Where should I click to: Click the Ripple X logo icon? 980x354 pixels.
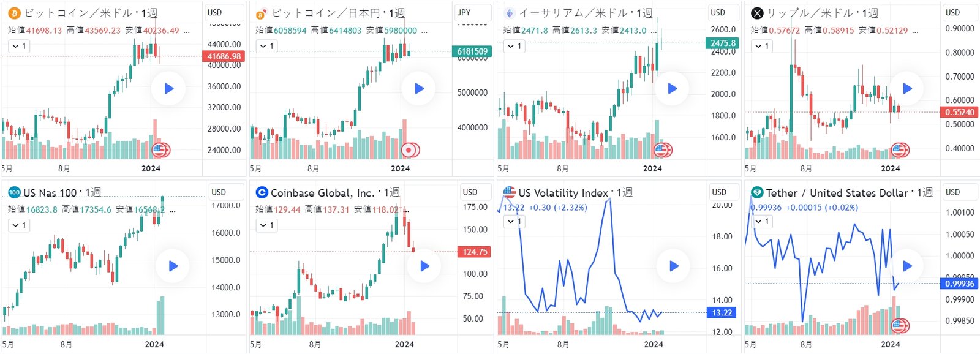(757, 13)
